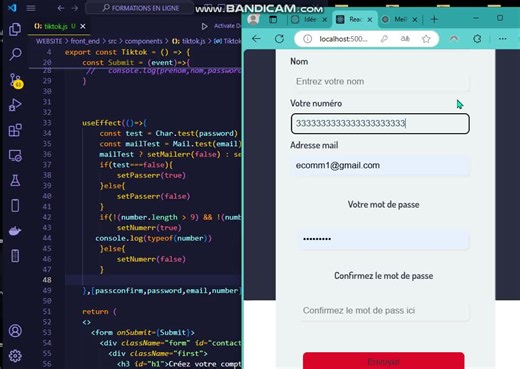Click the return statement on line 51
The image size is (520, 369).
(x=99, y=312)
